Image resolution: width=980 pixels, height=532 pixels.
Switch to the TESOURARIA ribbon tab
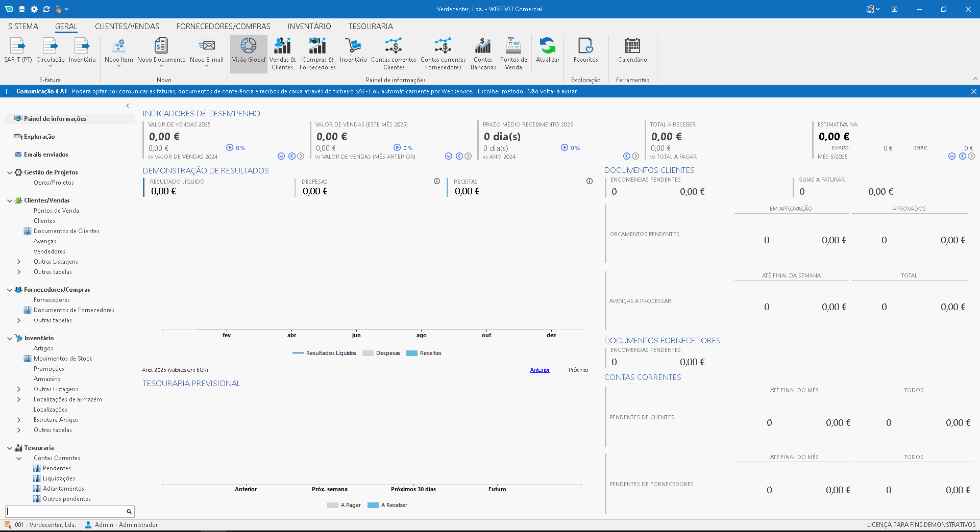(x=370, y=27)
